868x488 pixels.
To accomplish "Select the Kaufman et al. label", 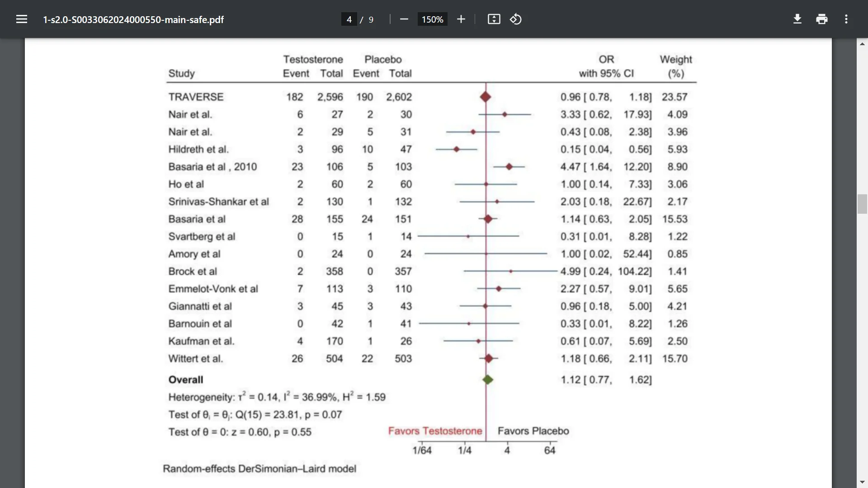I will pyautogui.click(x=201, y=341).
